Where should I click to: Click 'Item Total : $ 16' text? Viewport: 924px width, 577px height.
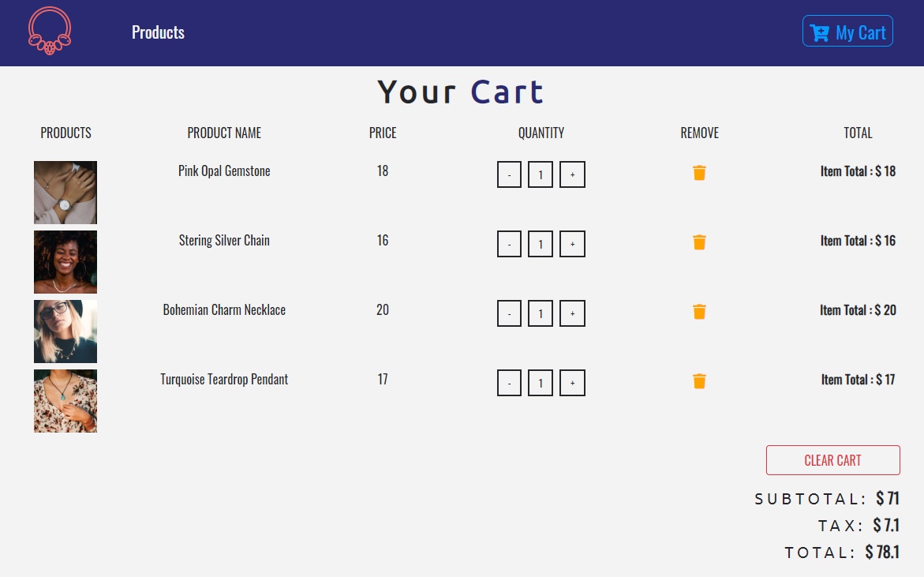click(x=858, y=241)
